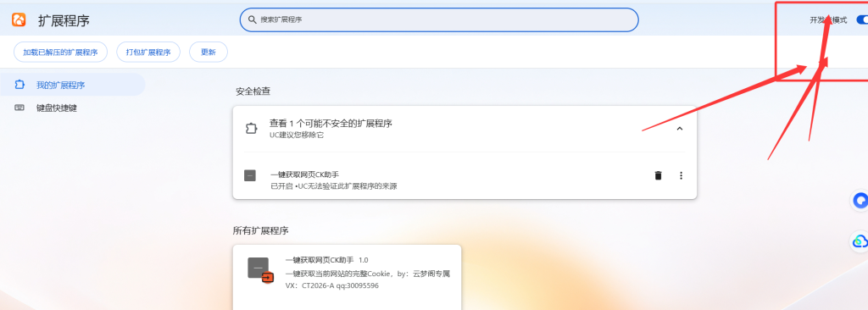The height and width of the screenshot is (310, 868).
Task: Click the gray icon in safety check row
Action: point(250,175)
